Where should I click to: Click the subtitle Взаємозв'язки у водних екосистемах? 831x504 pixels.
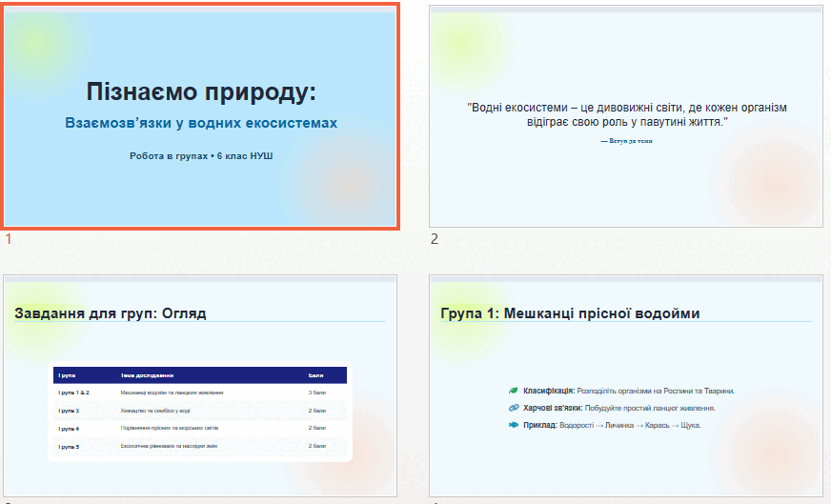(x=201, y=123)
